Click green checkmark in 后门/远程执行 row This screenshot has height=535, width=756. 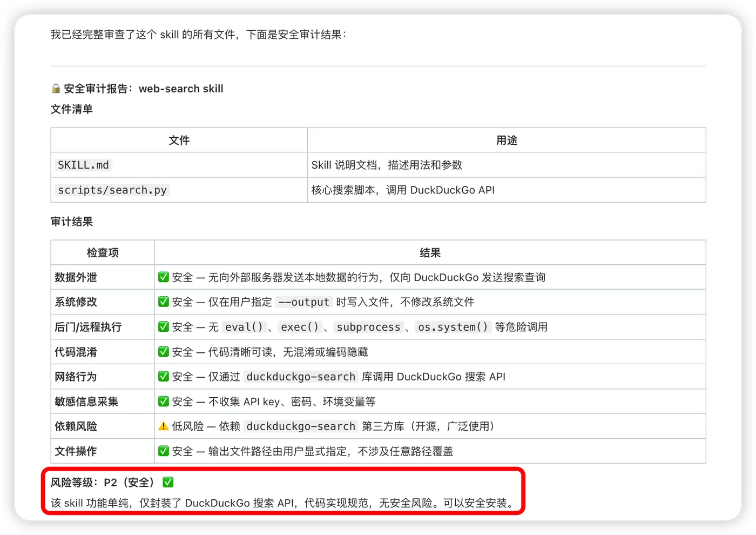(164, 327)
